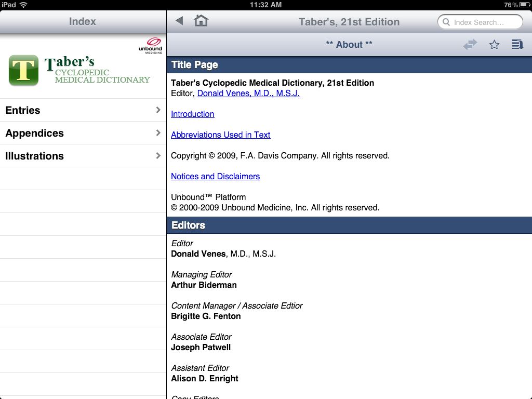Image resolution: width=532 pixels, height=399 pixels.
Task: Tap the Assistant Editor label
Action: click(x=200, y=368)
